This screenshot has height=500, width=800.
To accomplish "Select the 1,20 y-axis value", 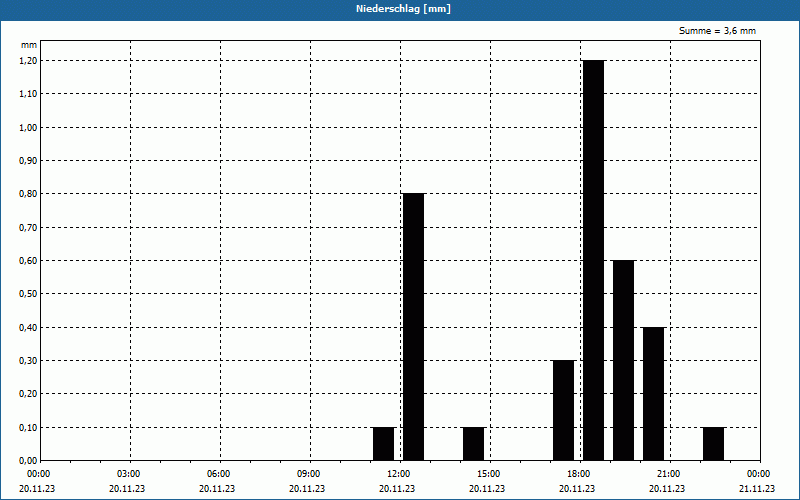I will pyautogui.click(x=28, y=61).
